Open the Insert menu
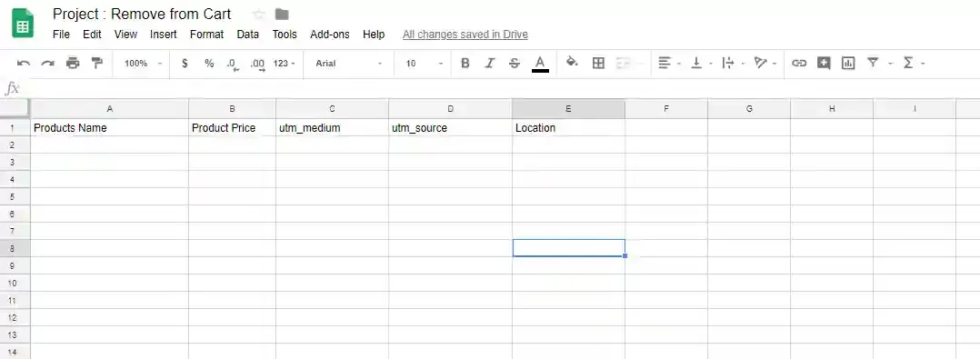The image size is (980, 359). click(x=163, y=35)
